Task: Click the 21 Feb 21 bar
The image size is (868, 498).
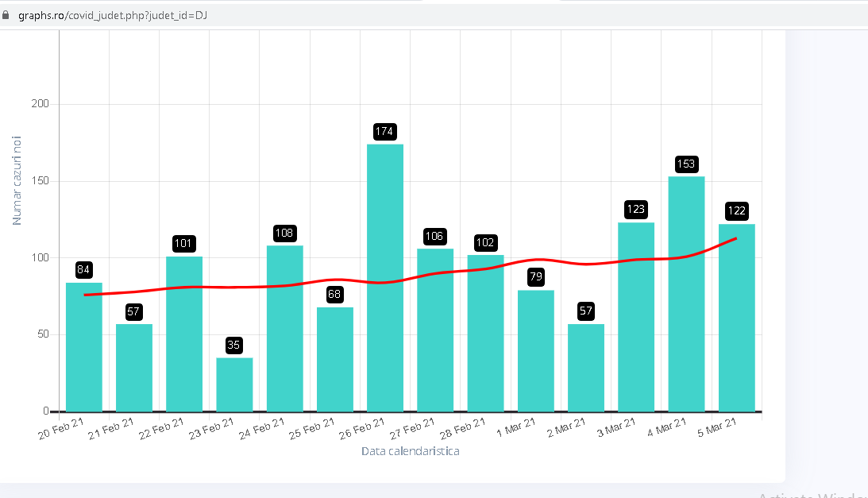Action: point(134,368)
